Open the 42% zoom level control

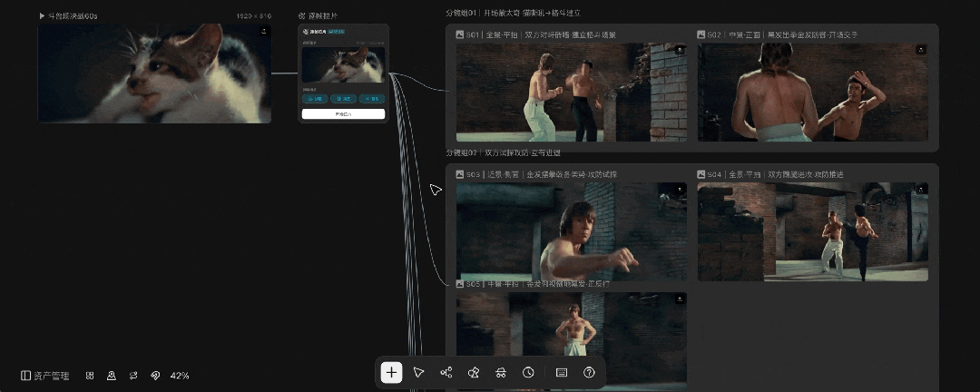click(x=180, y=376)
